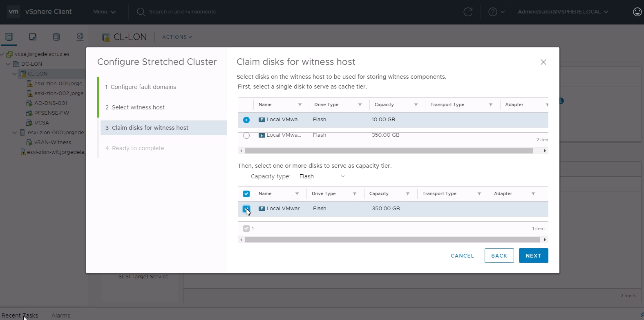Screen dimensions: 644x320
Task: Click the DC-LON datacenter icon
Action: (16, 64)
